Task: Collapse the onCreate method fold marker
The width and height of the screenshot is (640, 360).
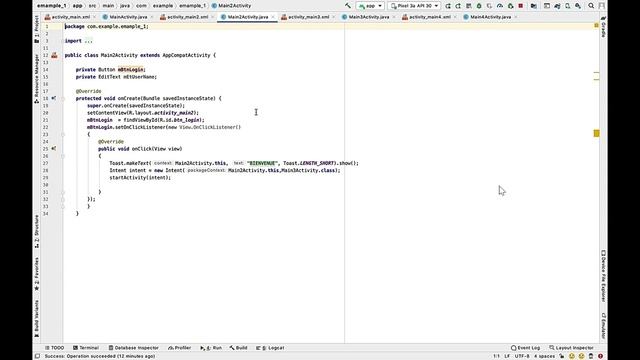Action: click(x=63, y=98)
